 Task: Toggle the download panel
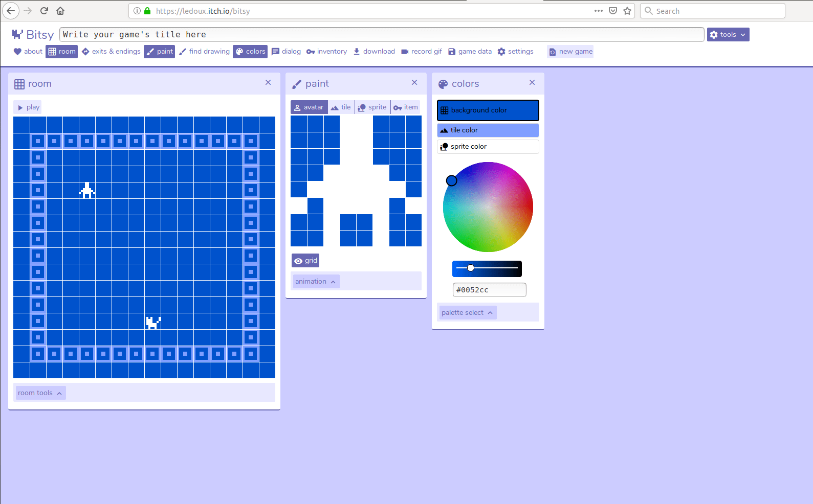[x=374, y=52]
